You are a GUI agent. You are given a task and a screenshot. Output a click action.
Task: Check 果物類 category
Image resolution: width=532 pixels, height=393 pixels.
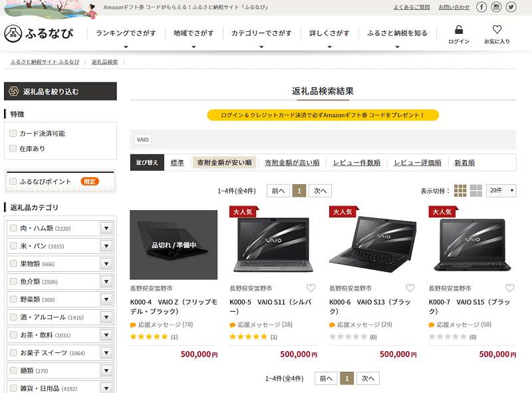click(x=13, y=264)
